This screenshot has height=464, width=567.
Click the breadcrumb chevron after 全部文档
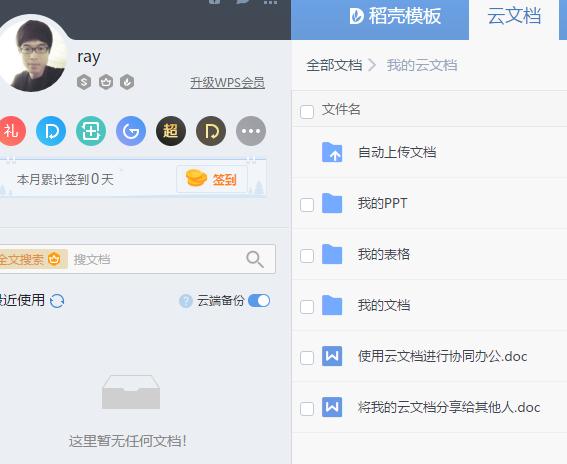click(372, 65)
